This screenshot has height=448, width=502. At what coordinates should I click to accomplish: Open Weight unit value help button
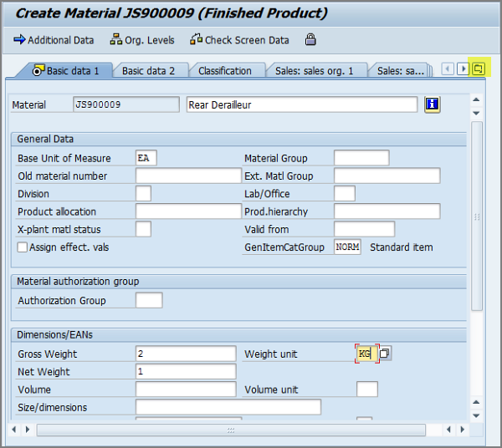(x=385, y=354)
